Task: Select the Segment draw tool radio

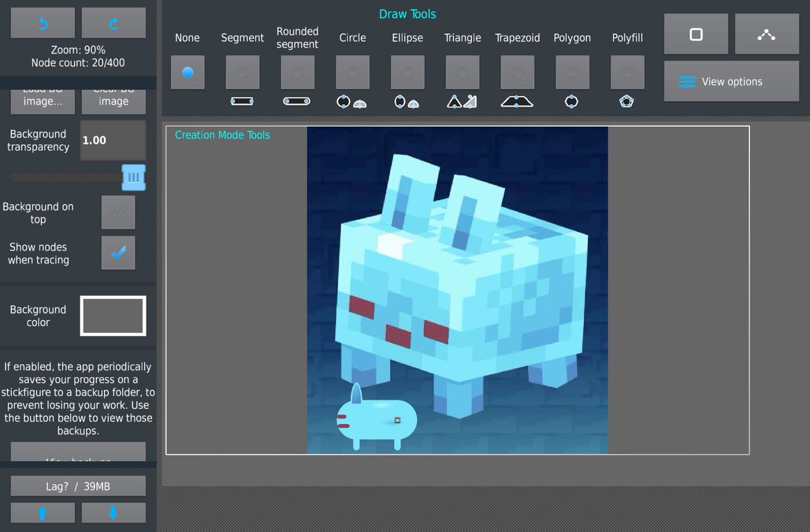Action: [242, 72]
